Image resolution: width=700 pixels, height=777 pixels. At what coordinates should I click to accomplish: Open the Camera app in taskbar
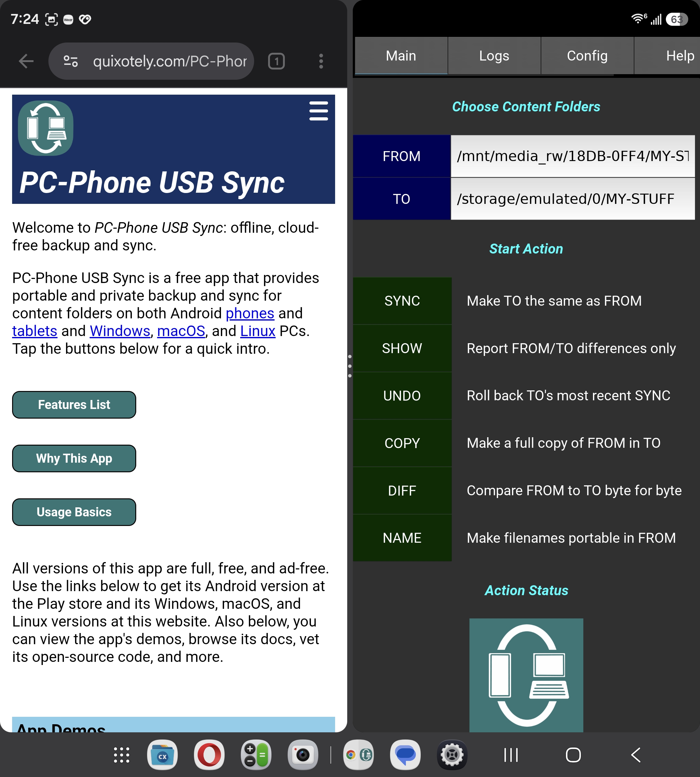pyautogui.click(x=303, y=755)
